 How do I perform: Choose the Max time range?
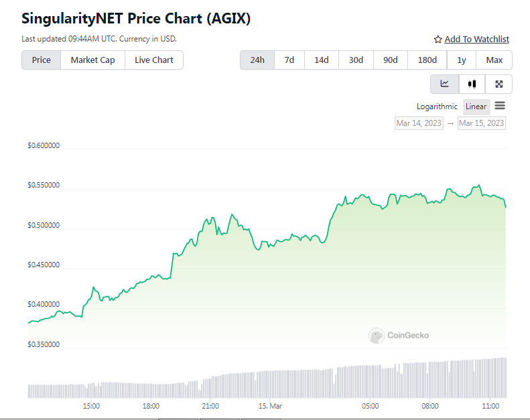494,60
